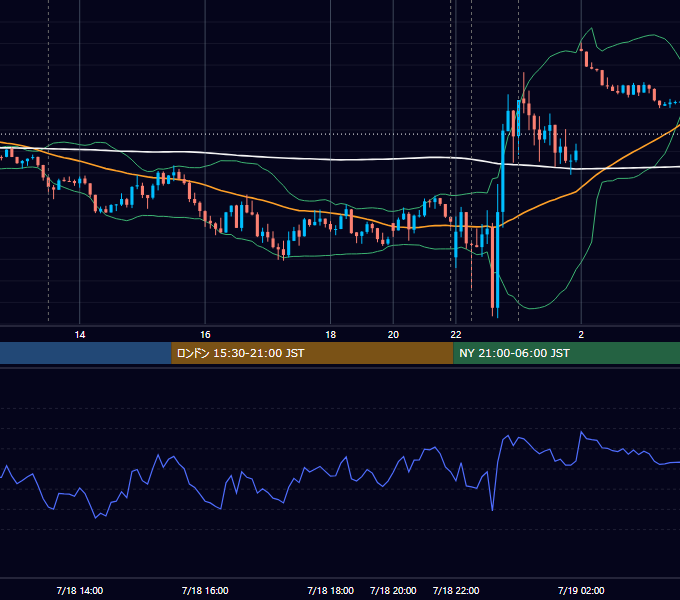The width and height of the screenshot is (680, 600).
Task: Click the ロンドン 15:30-21:00 JST session bar
Action: [312, 353]
